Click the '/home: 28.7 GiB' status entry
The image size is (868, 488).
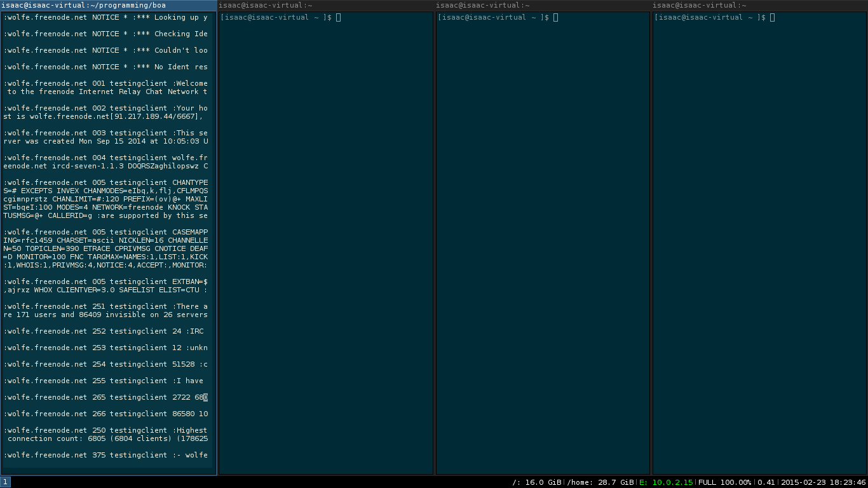point(600,482)
